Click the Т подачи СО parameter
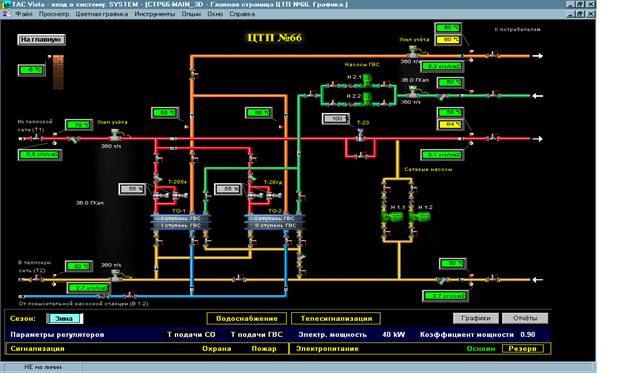631x373 pixels. (x=191, y=334)
